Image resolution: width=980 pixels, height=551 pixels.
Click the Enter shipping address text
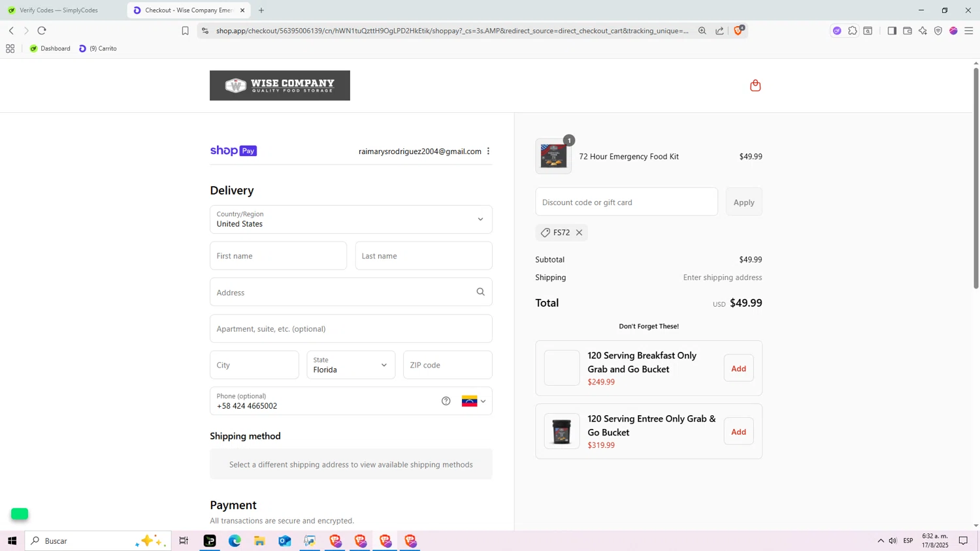[x=723, y=277]
